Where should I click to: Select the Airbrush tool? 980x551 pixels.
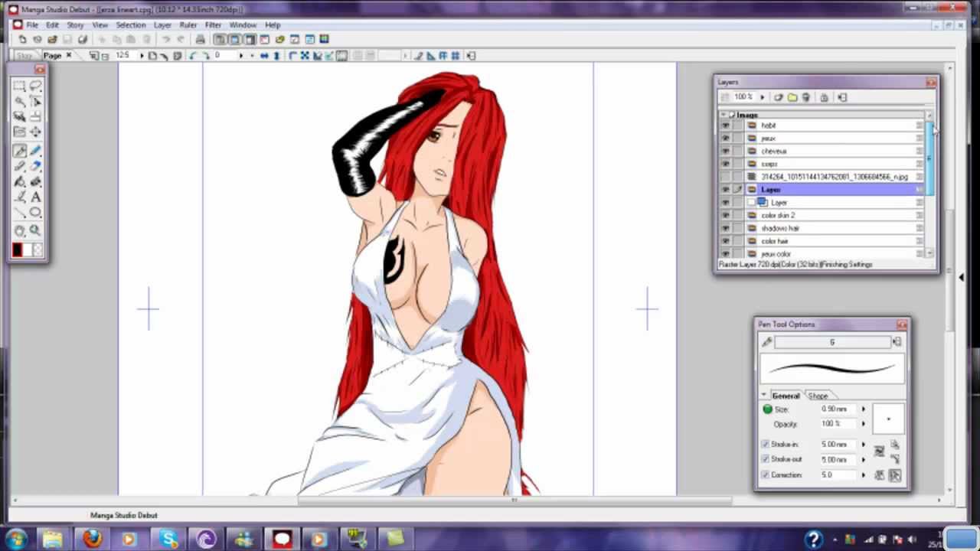(x=35, y=181)
